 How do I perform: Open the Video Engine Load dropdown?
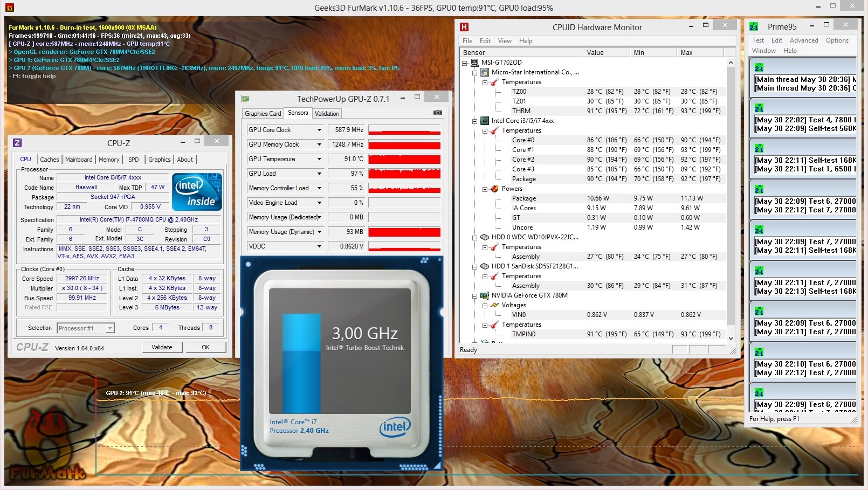319,203
